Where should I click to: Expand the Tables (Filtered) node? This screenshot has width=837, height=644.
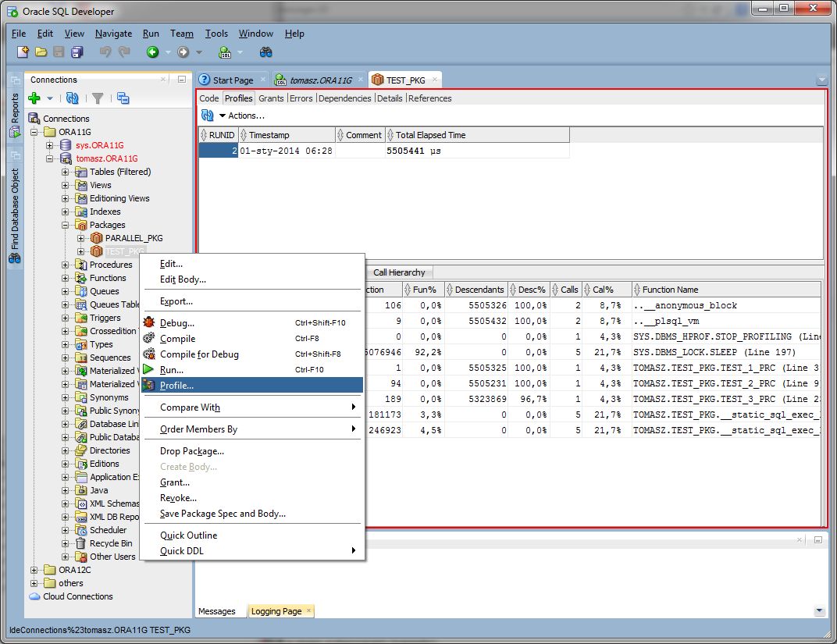point(65,172)
